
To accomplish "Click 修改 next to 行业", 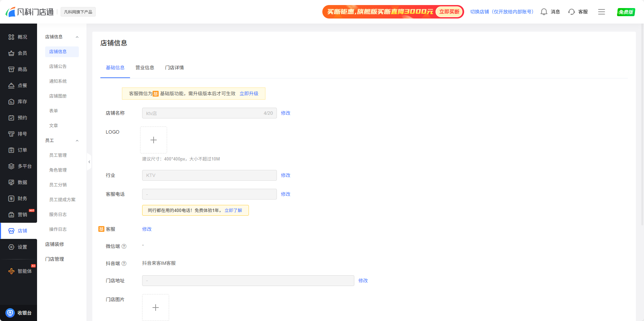I will [x=286, y=175].
